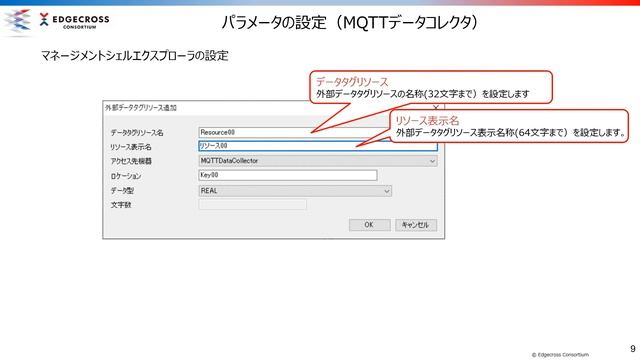Open the アクセス先機器 dropdown
Image resolution: width=640 pixels, height=360 pixels.
318,161
